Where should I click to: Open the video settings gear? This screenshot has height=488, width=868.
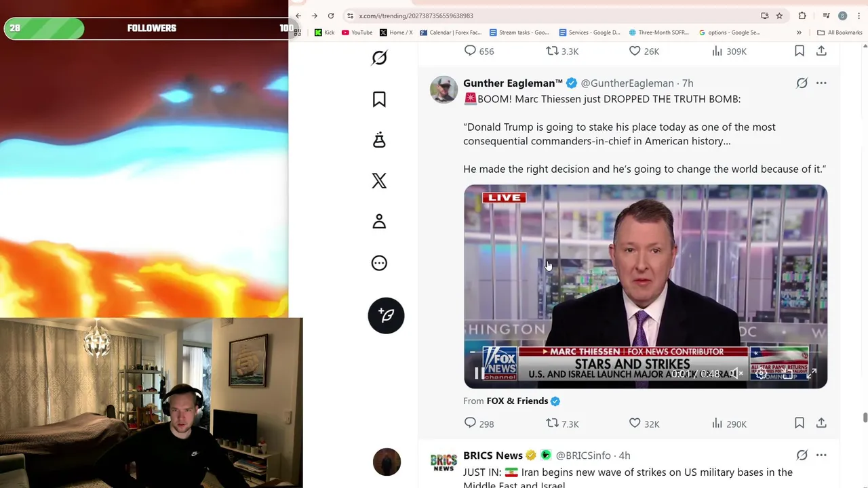pyautogui.click(x=761, y=373)
